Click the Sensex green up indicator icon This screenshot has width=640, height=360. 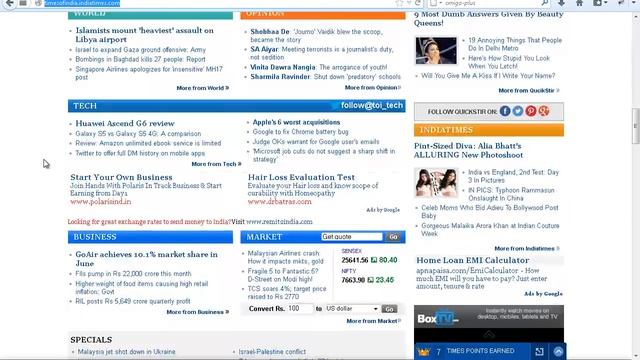373,260
